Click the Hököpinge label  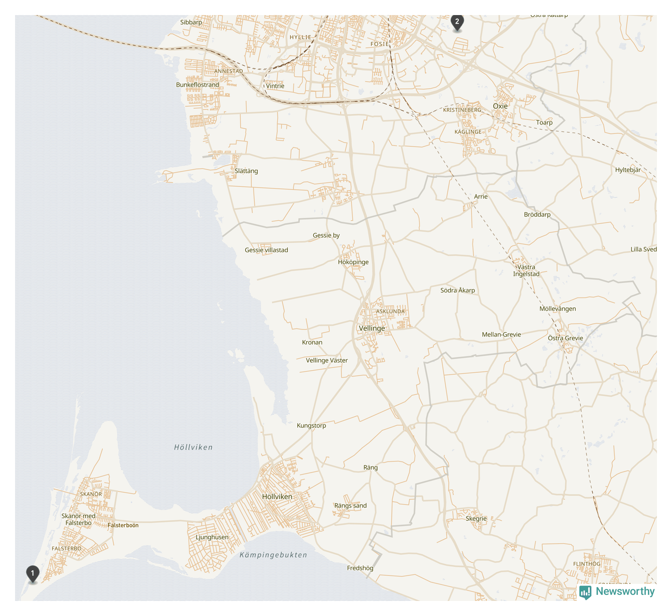pyautogui.click(x=353, y=262)
